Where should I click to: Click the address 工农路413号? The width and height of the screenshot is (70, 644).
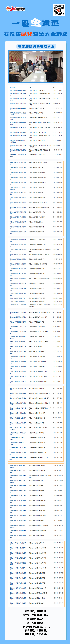[x=37, y=155]
